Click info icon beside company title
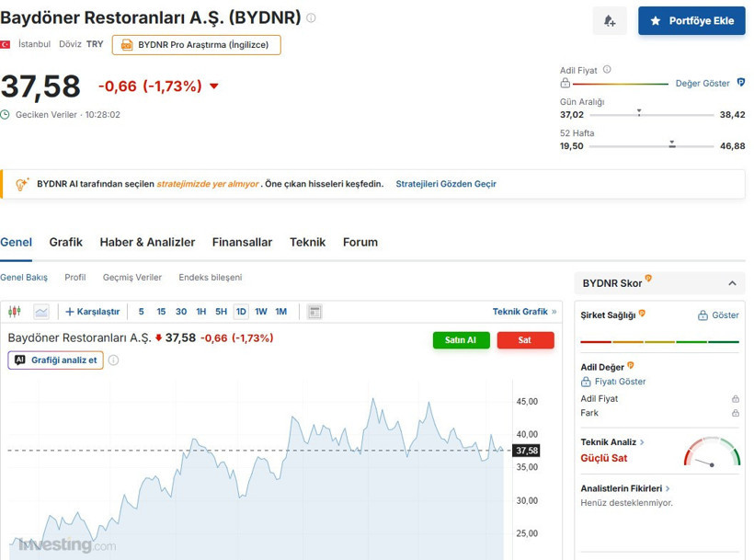 (311, 17)
